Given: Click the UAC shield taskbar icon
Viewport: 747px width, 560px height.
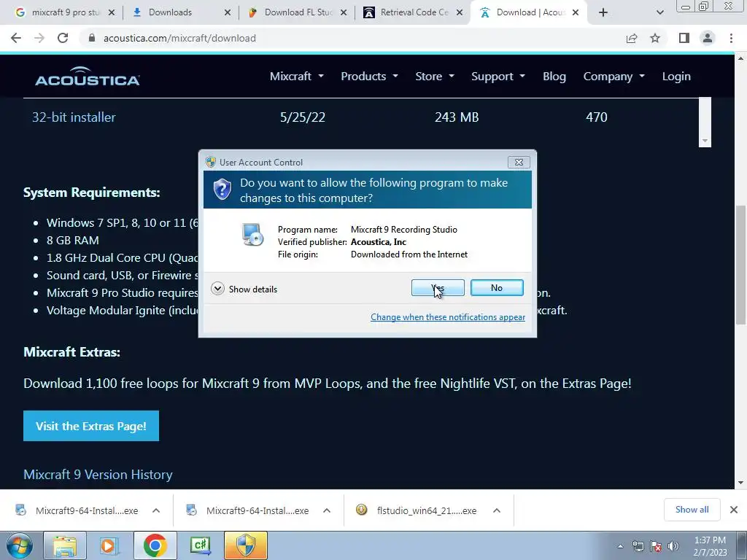Looking at the screenshot, I should click(x=246, y=545).
